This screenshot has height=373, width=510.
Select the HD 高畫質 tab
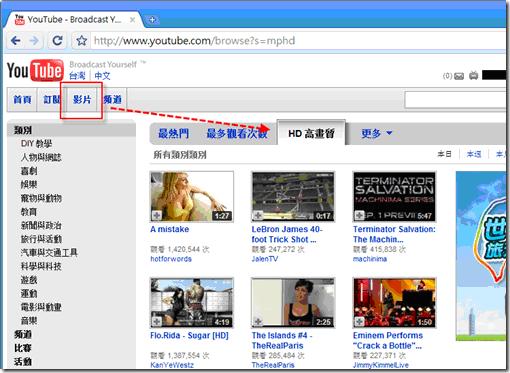pyautogui.click(x=311, y=134)
